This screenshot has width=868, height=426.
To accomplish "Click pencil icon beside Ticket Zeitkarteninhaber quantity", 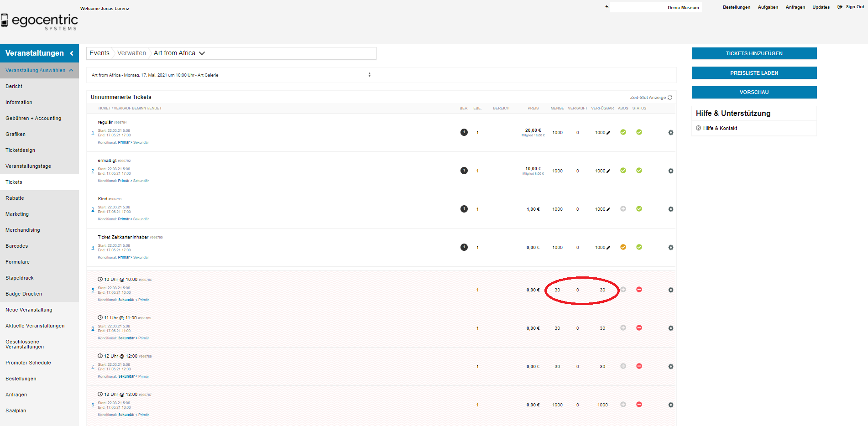I will coord(608,248).
